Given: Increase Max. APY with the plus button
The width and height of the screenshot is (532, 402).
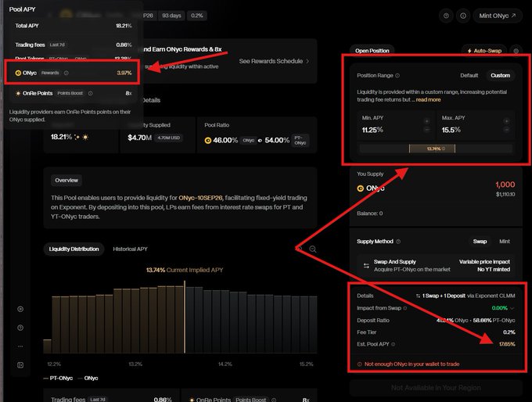Looking at the screenshot, I should click(506, 121).
